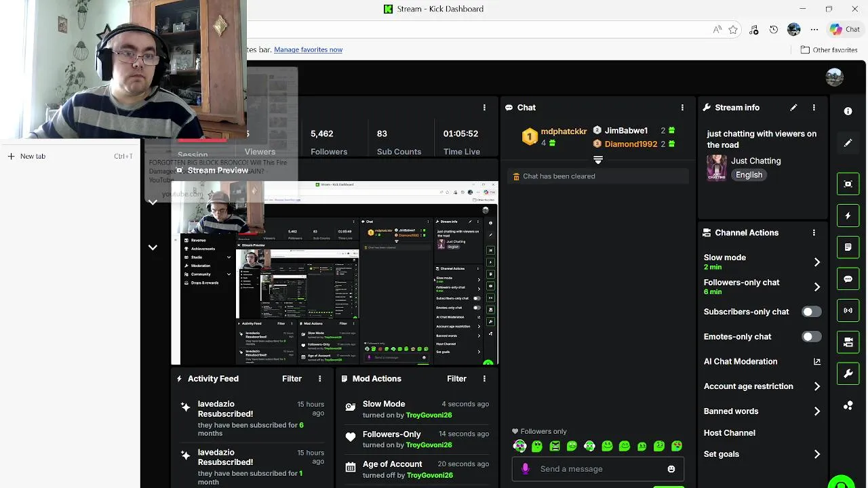Toggle the video camera widget icon in sidebar
The image size is (868, 488).
coord(848,342)
